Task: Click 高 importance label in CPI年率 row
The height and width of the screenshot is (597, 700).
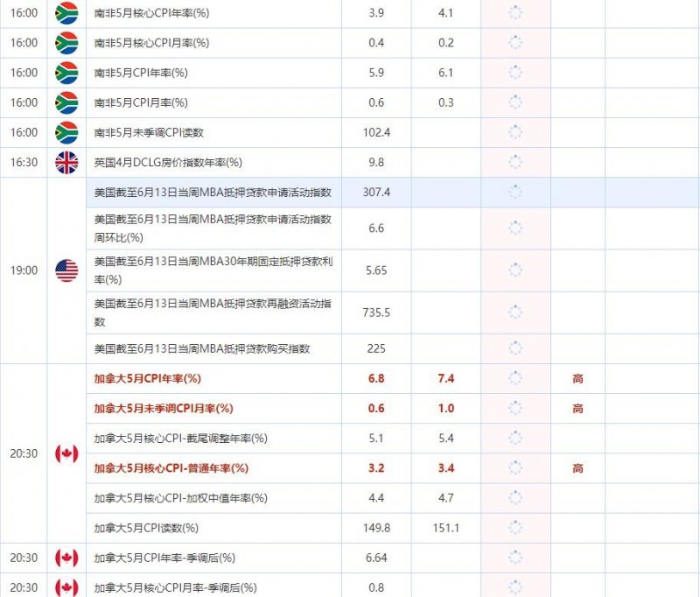Action: (x=577, y=379)
